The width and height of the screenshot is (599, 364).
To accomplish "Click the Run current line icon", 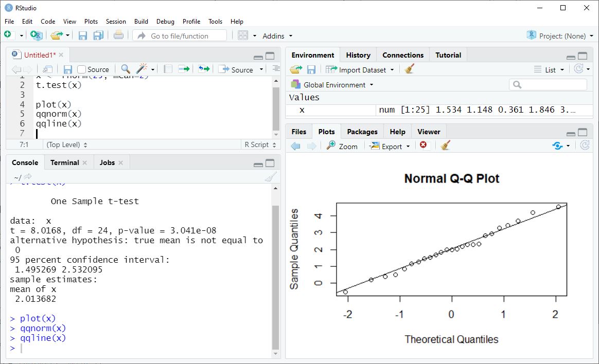I will (184, 69).
